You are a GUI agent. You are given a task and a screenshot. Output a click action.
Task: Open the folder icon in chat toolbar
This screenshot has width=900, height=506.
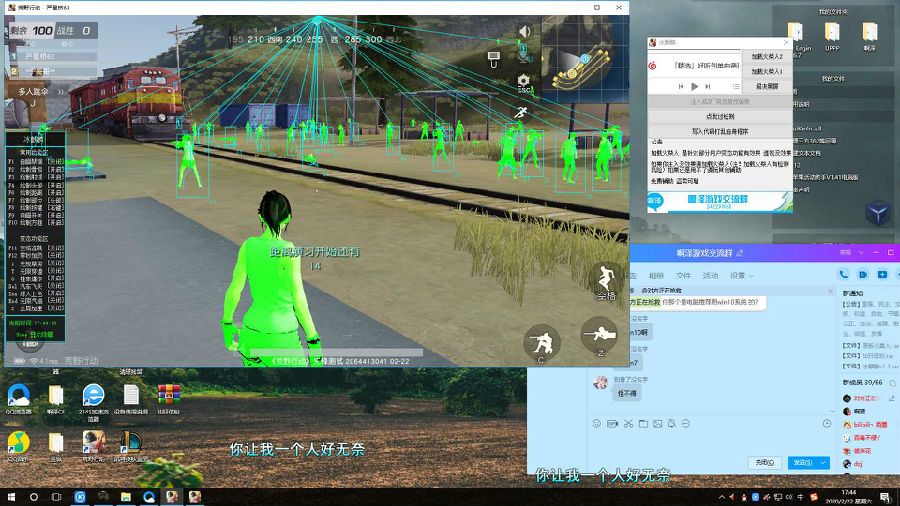[643, 424]
